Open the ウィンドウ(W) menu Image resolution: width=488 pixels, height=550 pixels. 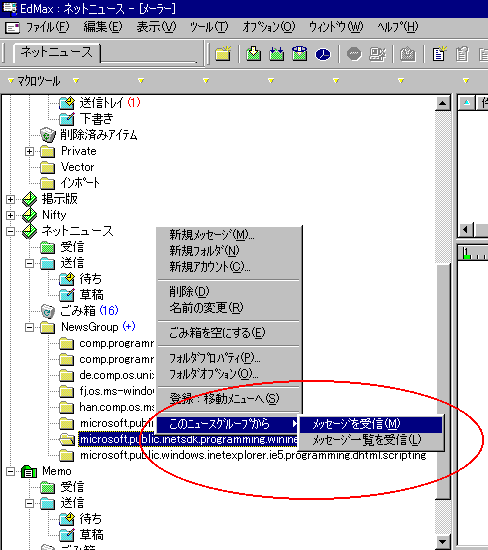336,27
